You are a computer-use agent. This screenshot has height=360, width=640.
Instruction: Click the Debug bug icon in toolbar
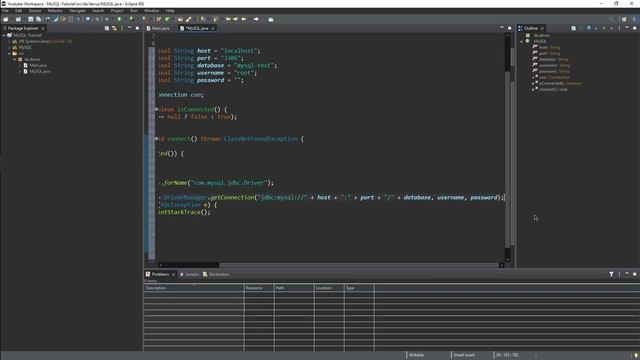107,19
